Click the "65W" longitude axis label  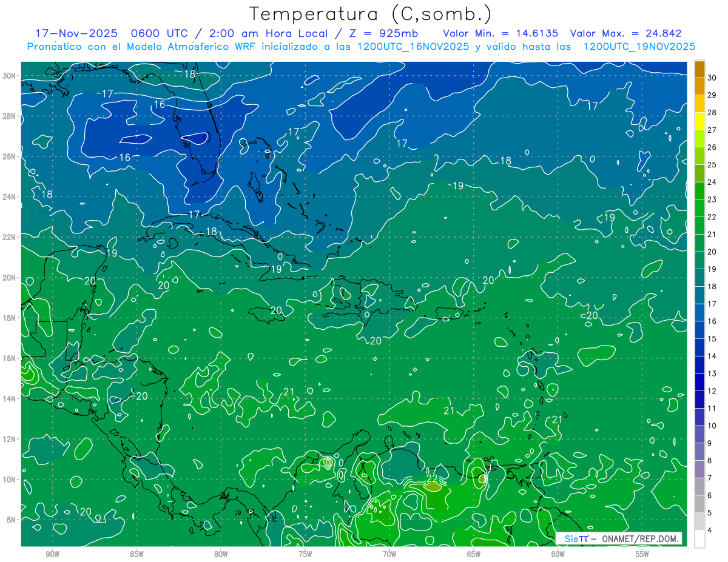(474, 554)
